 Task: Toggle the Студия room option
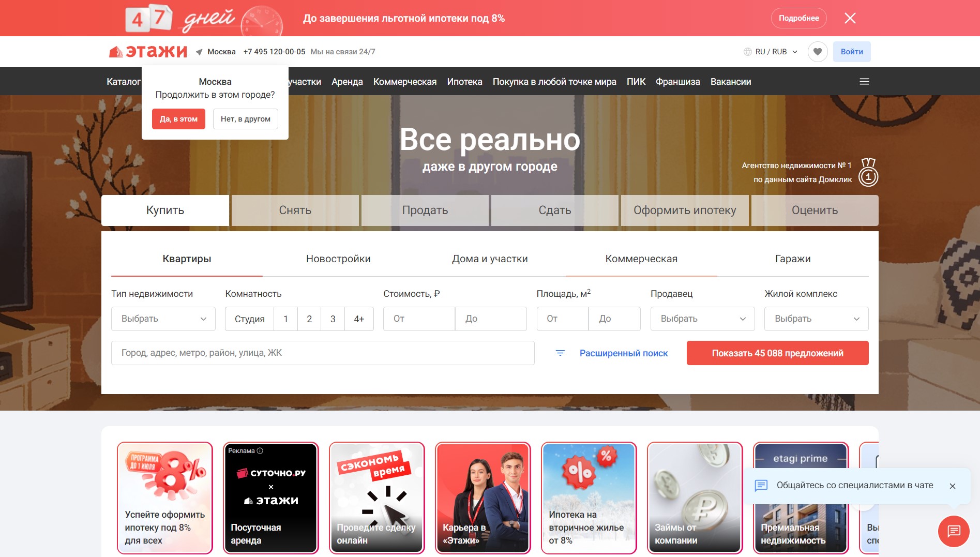click(249, 319)
